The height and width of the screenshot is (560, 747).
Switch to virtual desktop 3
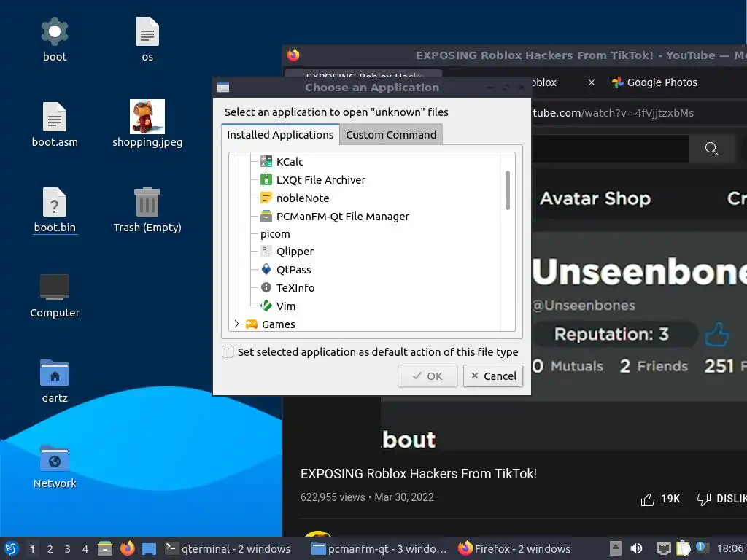68,549
